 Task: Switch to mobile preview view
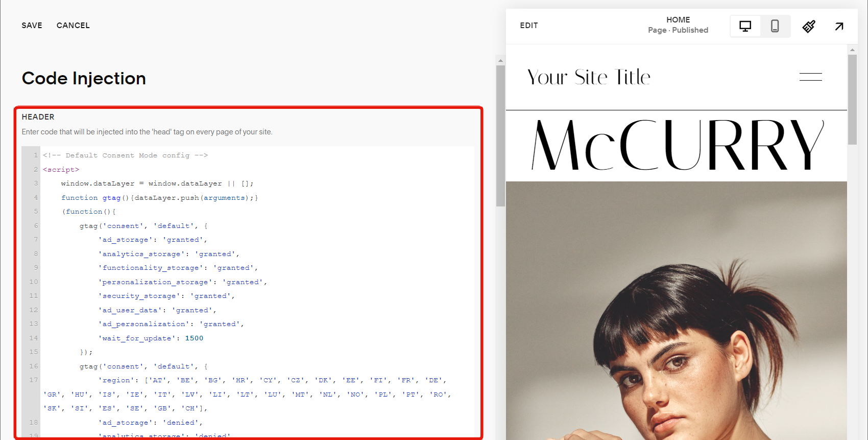coord(775,26)
